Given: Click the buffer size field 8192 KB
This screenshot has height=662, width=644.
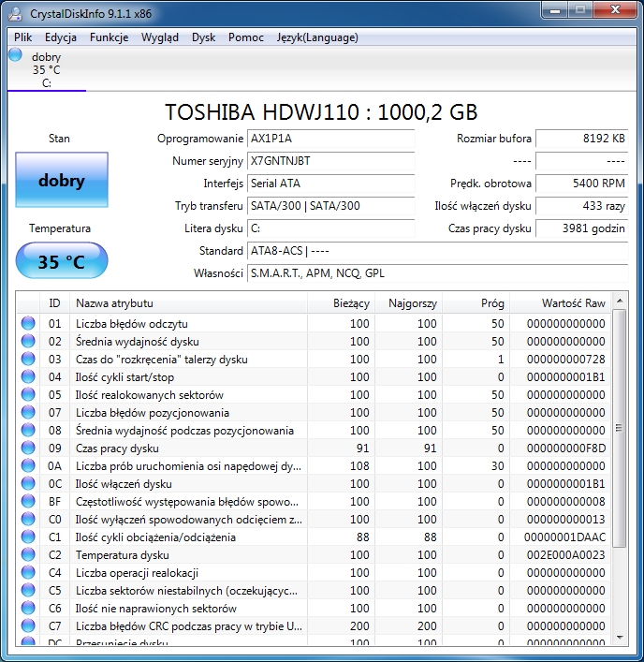Looking at the screenshot, I should [x=582, y=139].
